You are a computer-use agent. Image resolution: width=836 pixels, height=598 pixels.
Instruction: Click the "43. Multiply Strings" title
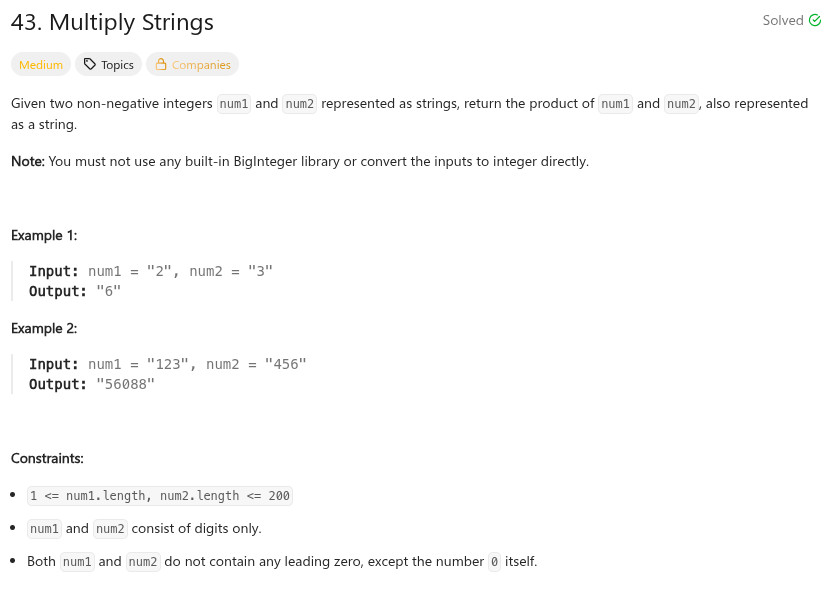point(112,22)
